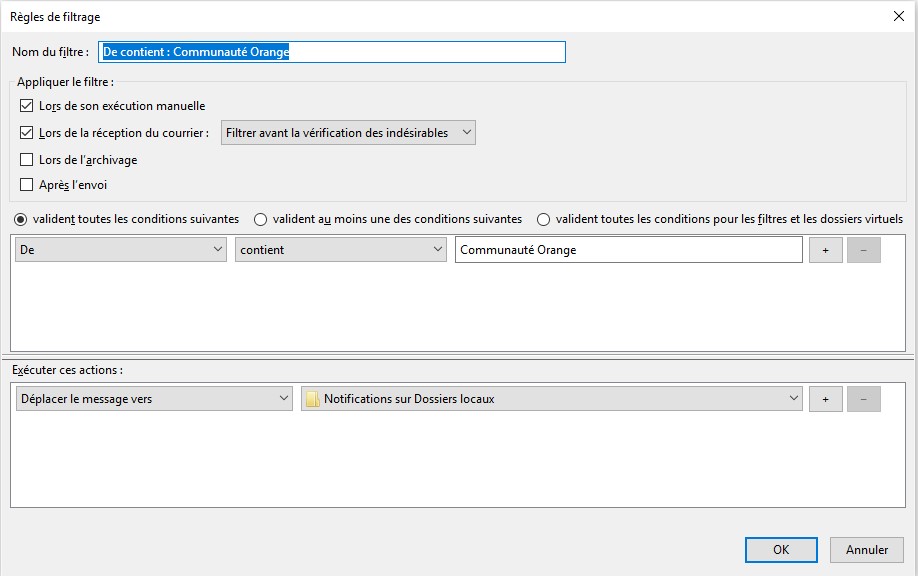
Task: Select 'valident au moins une des conditions suivantes'
Action: click(261, 219)
